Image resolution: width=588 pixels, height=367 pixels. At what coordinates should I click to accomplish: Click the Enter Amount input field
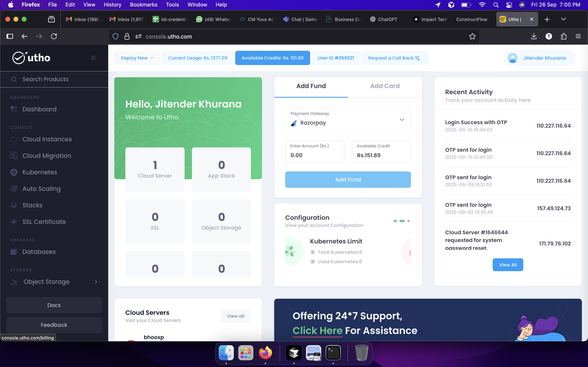(x=314, y=155)
